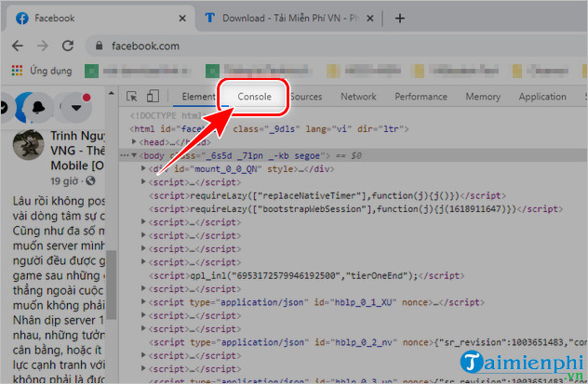Open the Performance tab in DevTools

click(x=421, y=97)
